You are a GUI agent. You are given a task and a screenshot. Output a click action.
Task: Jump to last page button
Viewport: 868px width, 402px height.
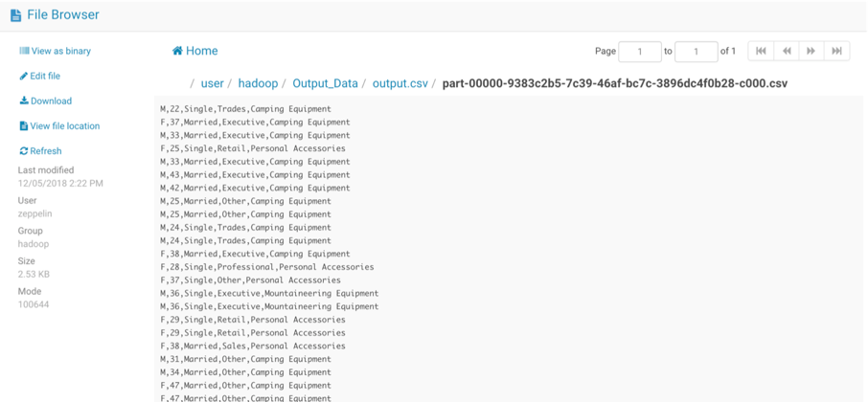click(x=837, y=51)
